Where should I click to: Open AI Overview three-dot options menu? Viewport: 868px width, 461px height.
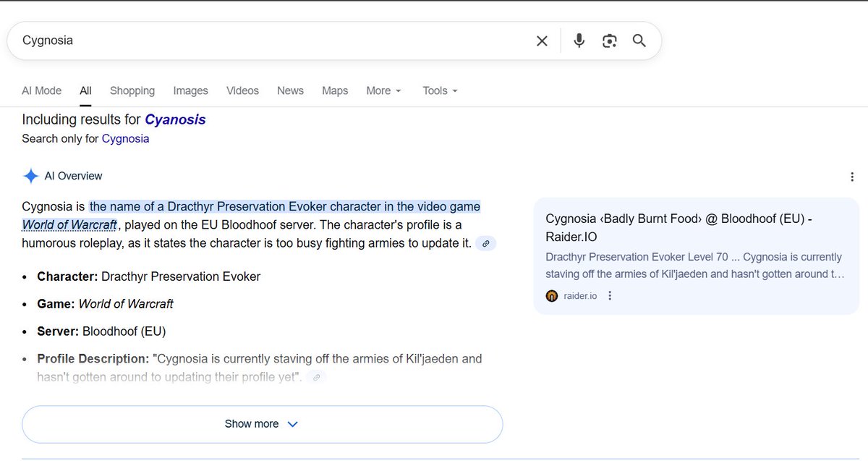[852, 177]
